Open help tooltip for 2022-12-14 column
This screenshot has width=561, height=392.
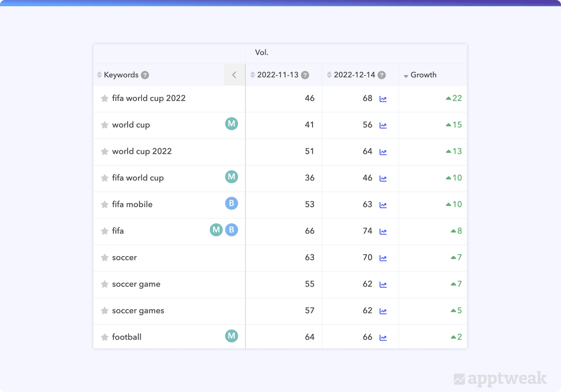click(x=381, y=75)
